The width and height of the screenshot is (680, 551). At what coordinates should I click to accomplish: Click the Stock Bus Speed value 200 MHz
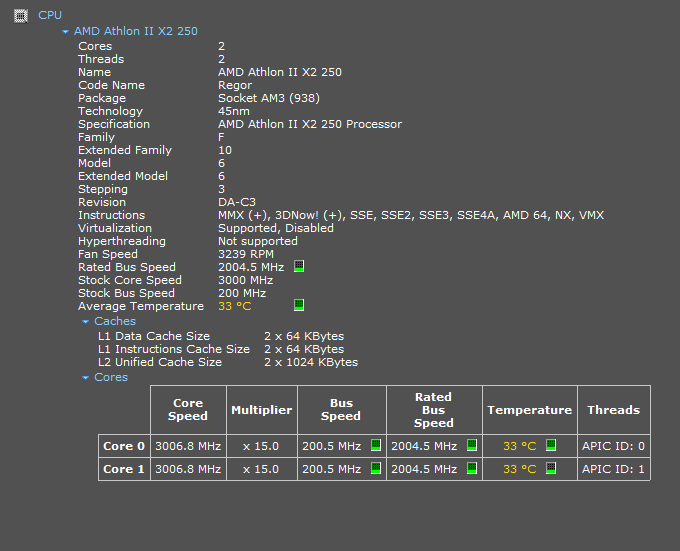pos(242,293)
